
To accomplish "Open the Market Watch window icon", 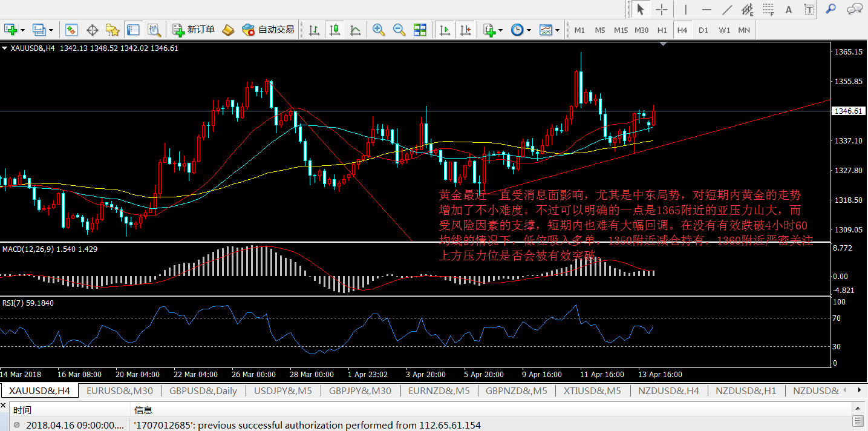I will 71,30.
